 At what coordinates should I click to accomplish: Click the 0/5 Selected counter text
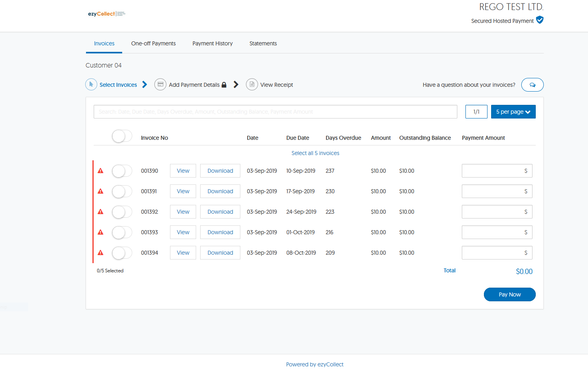[x=110, y=271]
